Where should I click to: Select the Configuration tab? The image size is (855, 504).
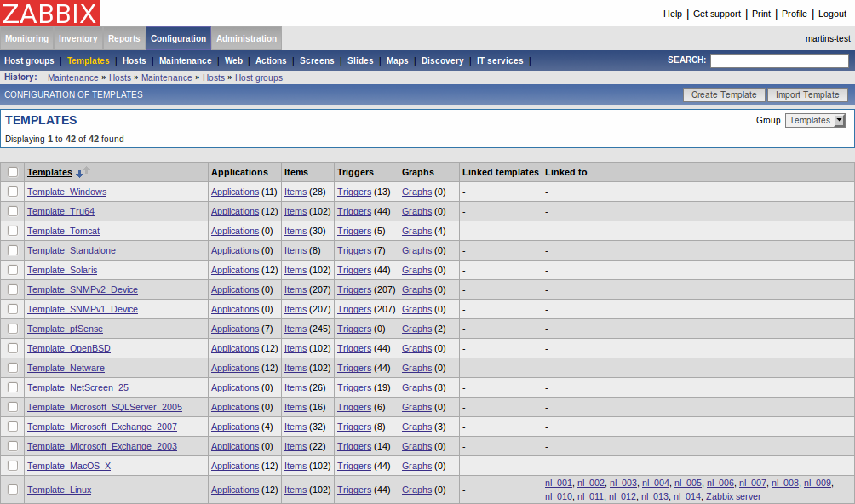click(178, 38)
